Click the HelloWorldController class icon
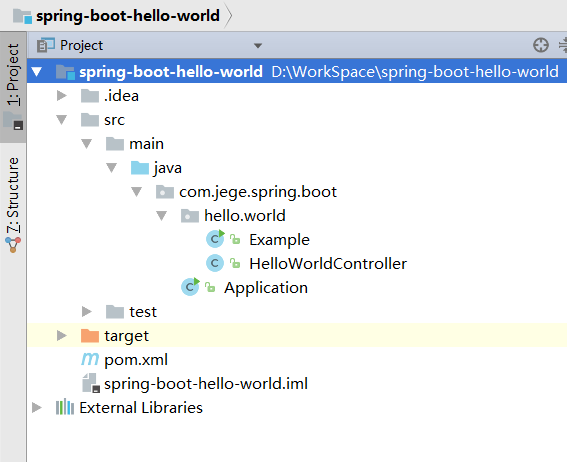This screenshot has height=462, width=567. (x=215, y=263)
